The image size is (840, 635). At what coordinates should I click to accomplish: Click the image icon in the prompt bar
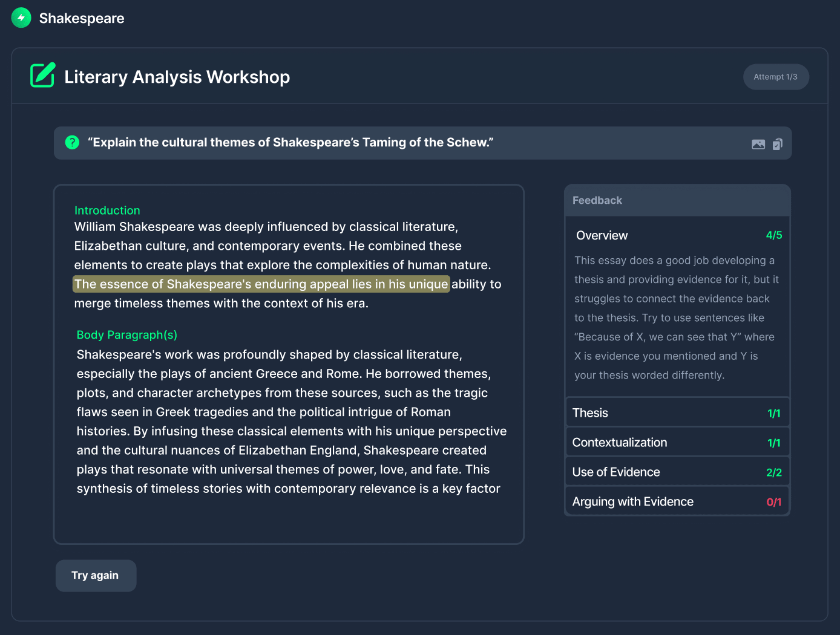[758, 144]
